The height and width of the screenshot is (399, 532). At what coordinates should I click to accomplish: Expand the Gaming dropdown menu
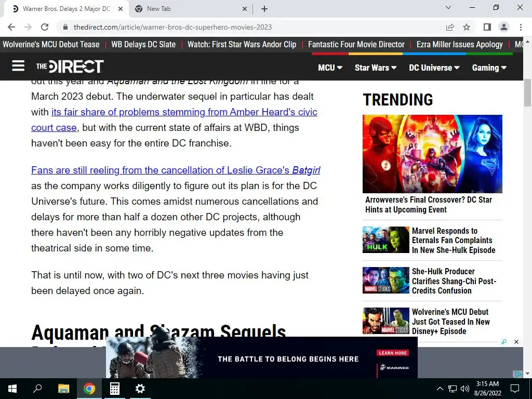[489, 68]
